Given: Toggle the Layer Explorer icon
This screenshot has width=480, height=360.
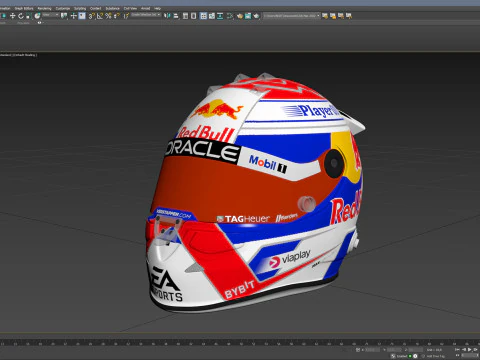Looking at the screenshot, I should pos(193,16).
